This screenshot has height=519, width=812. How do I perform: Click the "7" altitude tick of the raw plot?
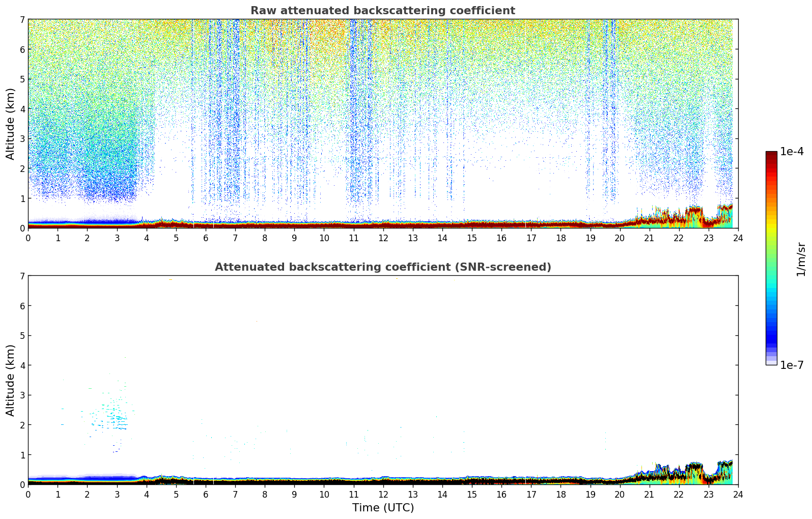pos(22,19)
